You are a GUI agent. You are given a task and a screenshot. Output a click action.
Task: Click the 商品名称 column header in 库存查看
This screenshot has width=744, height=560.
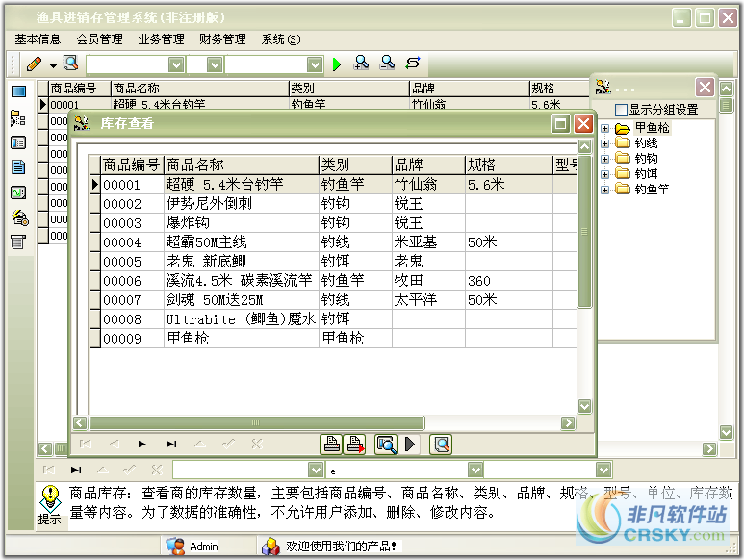tap(242, 165)
